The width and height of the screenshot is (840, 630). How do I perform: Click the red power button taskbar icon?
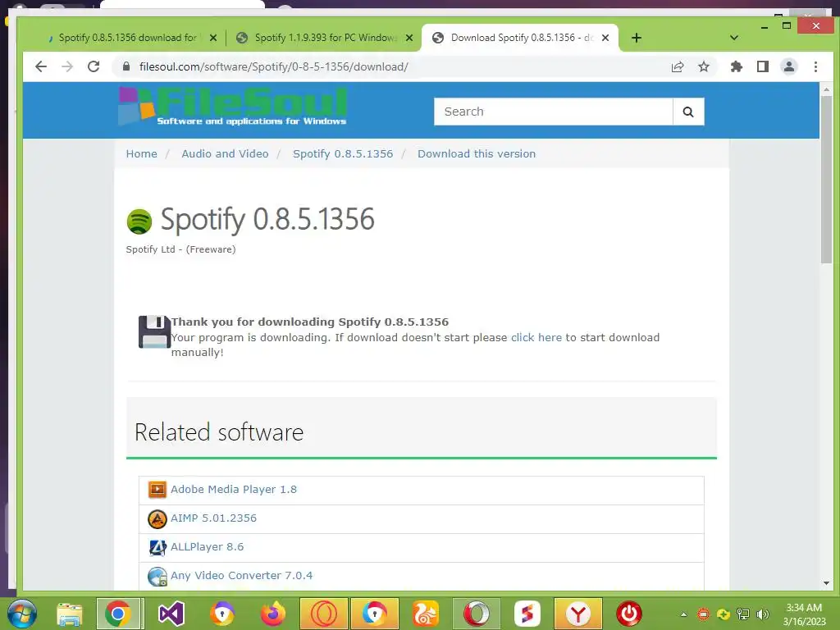[x=629, y=614]
